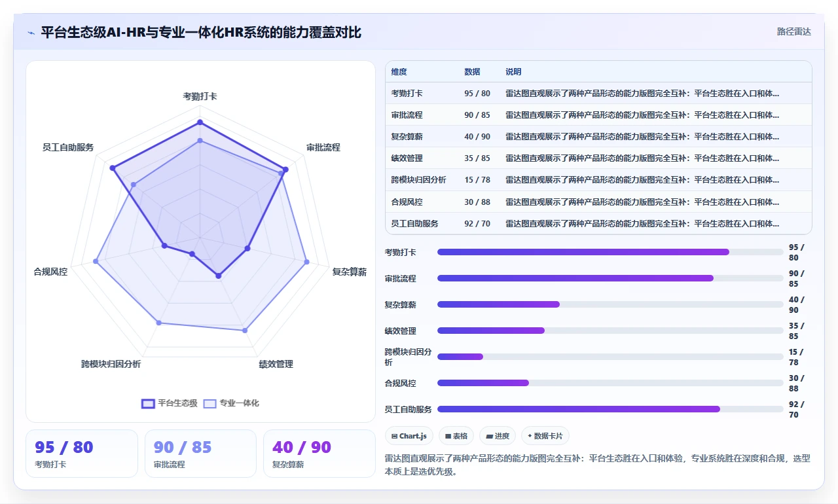Click the 平台生态级 data point on 员工自助服务 axis
Viewport: 838px width, 504px height.
pos(113,168)
